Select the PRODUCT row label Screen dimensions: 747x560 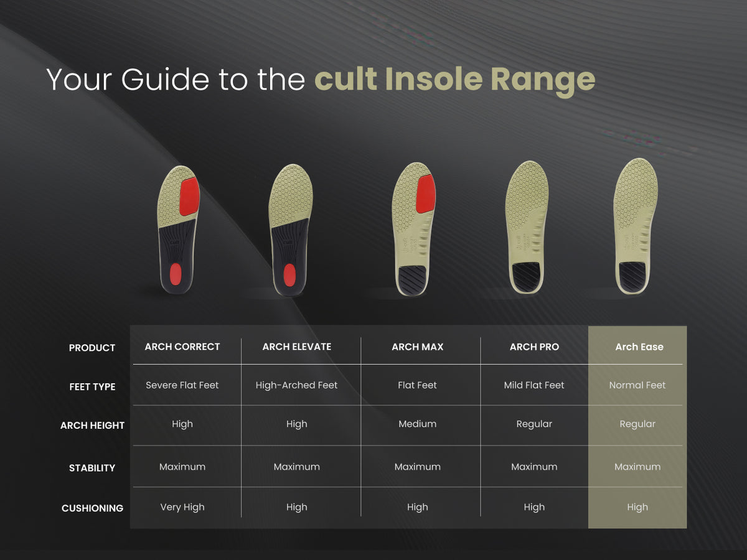[x=92, y=348]
